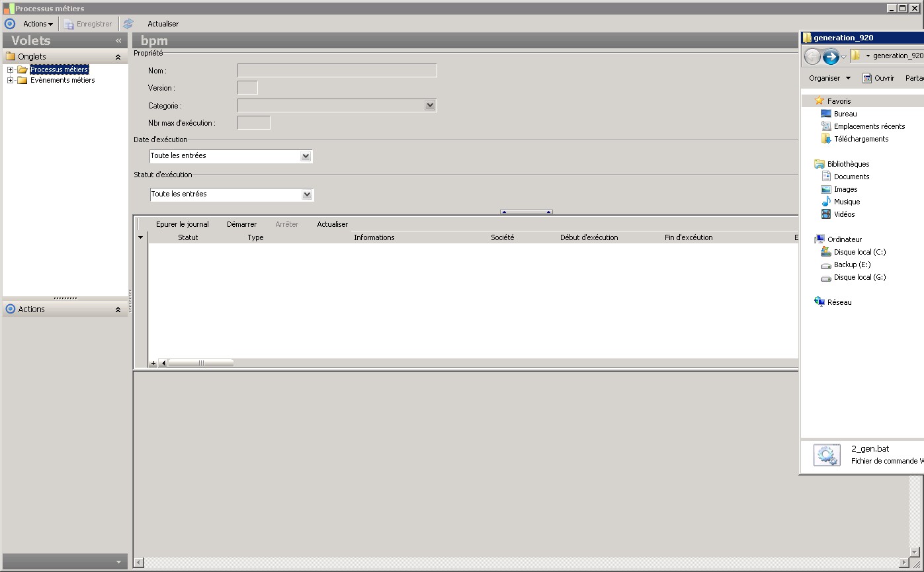
Task: Click Actualiser in the top toolbar
Action: tap(163, 24)
